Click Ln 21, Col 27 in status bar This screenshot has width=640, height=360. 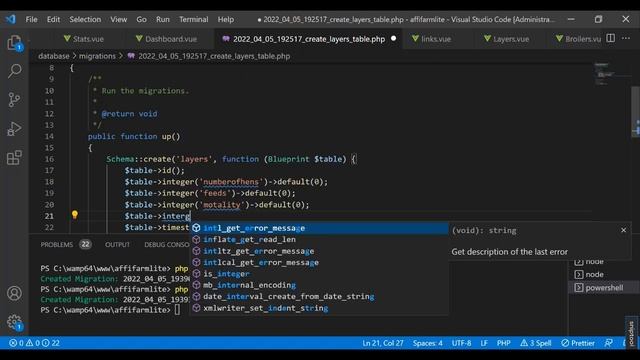382,343
